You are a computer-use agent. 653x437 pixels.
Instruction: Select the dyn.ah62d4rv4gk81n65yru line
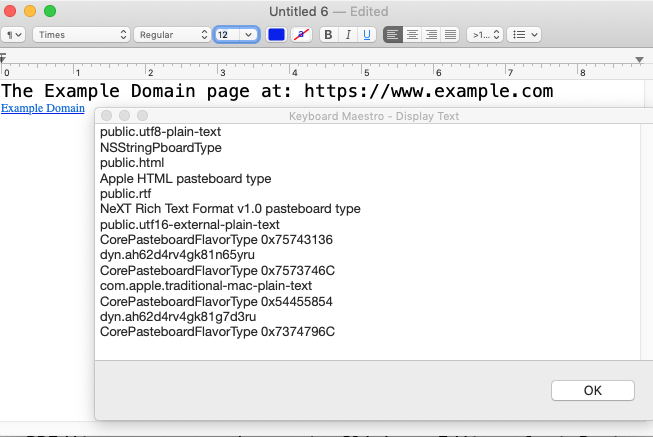click(x=177, y=255)
